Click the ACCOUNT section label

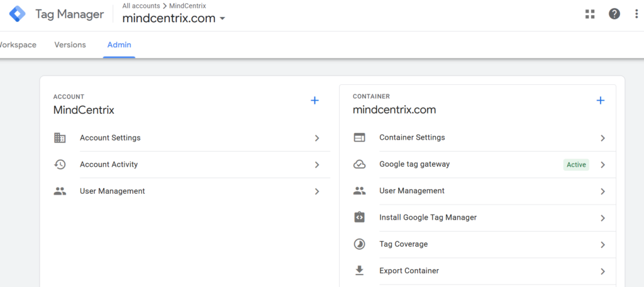pos(69,97)
